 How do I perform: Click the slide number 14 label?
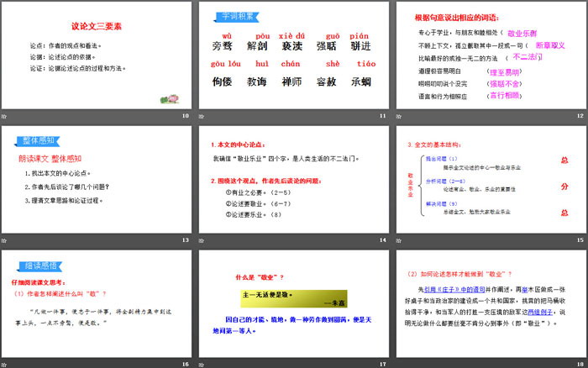click(x=382, y=240)
